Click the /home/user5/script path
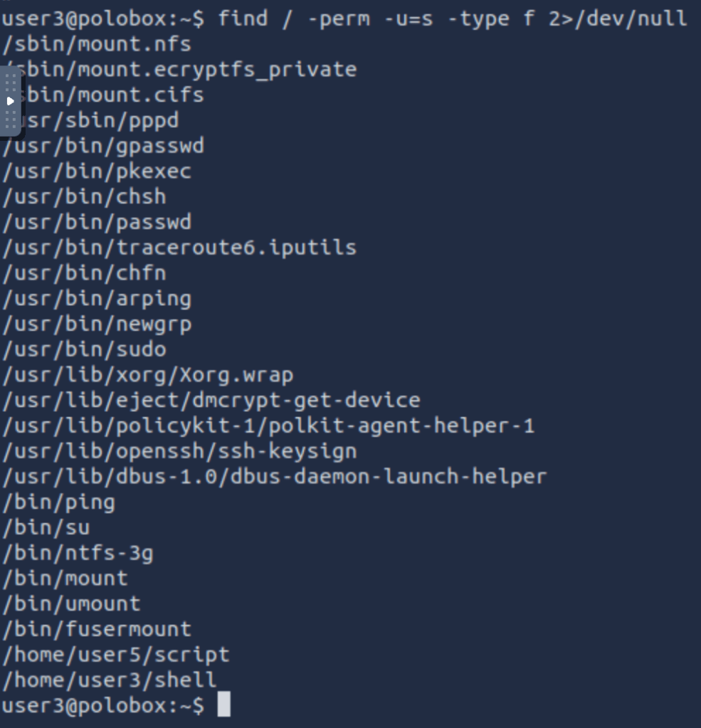Viewport: 701px width, 728px height. point(116,654)
